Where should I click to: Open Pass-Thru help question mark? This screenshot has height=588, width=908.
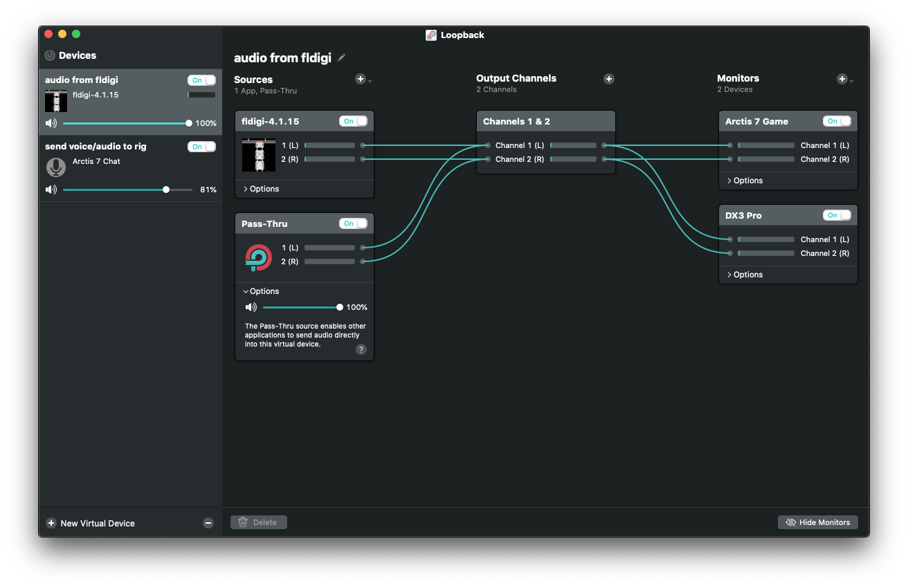click(x=361, y=349)
